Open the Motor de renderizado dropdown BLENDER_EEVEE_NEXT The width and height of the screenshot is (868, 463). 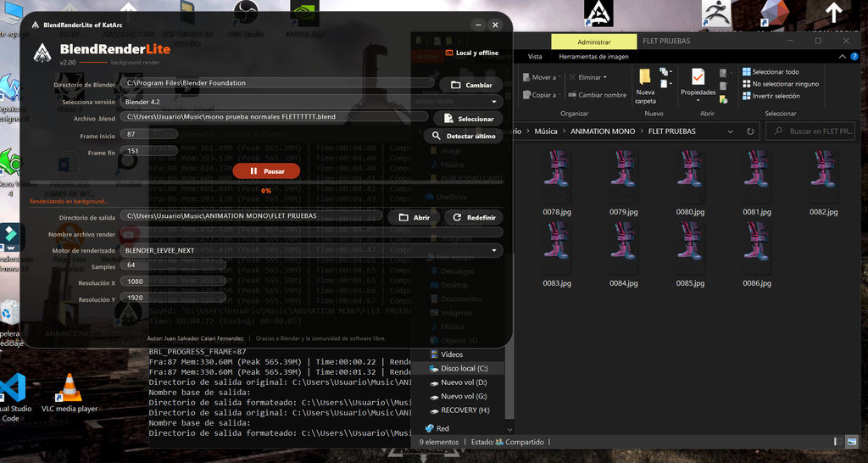pyautogui.click(x=311, y=250)
